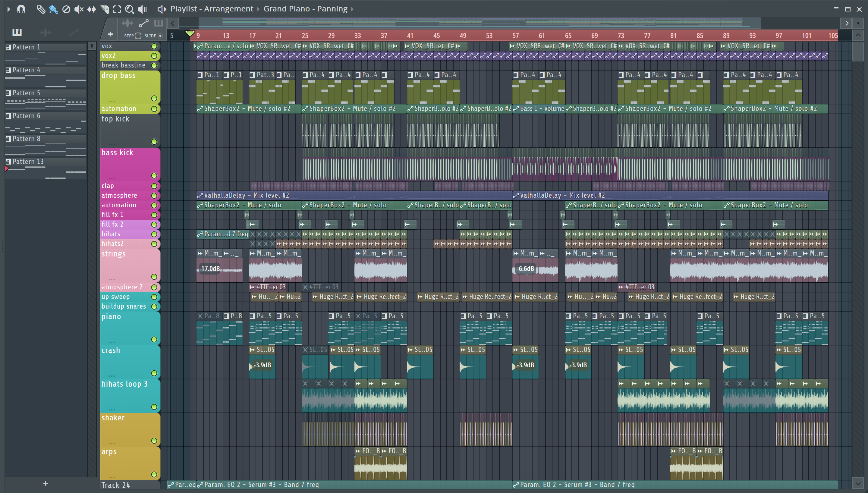The height and width of the screenshot is (493, 868).
Task: Mute the strings track
Action: pos(154,277)
